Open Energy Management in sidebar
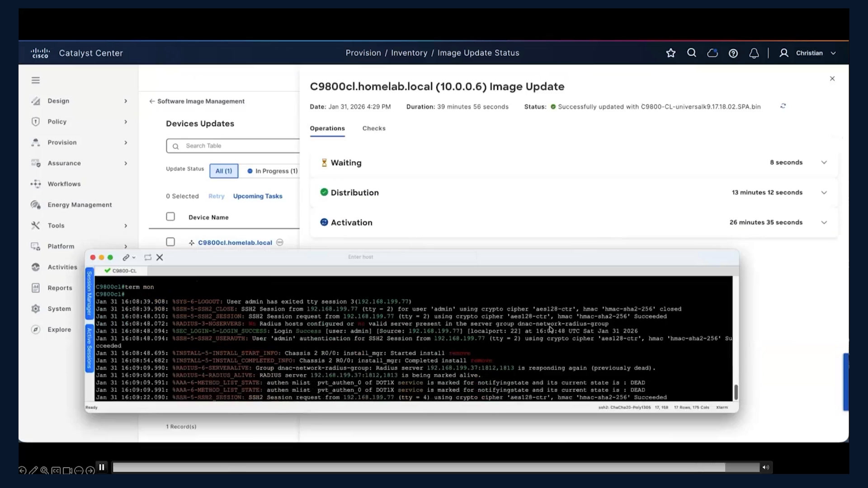Screen dimensions: 868x488 click(80, 205)
